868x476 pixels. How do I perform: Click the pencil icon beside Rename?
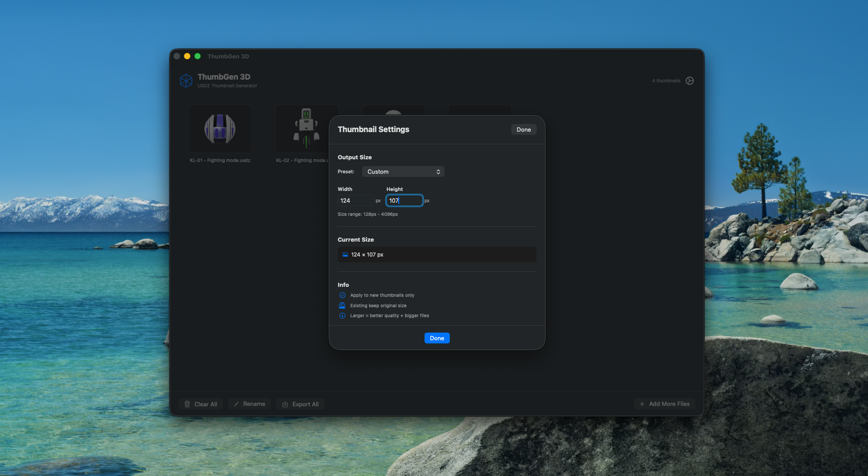click(236, 404)
